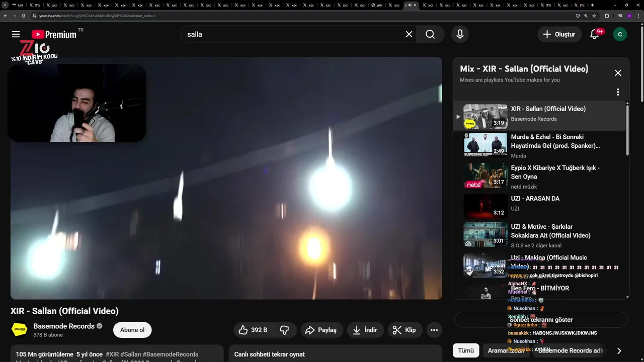Show chat replay Sohbet tekrarını göster
644x362 pixels.
[x=541, y=320]
